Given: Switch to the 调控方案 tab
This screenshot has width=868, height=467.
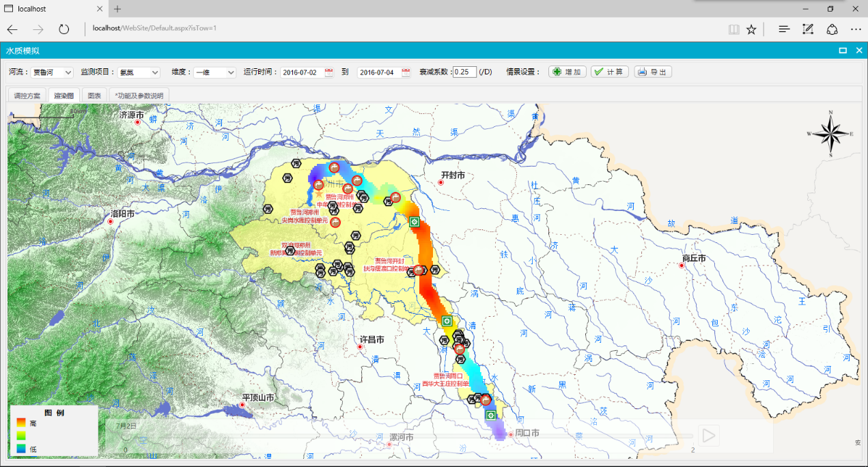Looking at the screenshot, I should (27, 96).
